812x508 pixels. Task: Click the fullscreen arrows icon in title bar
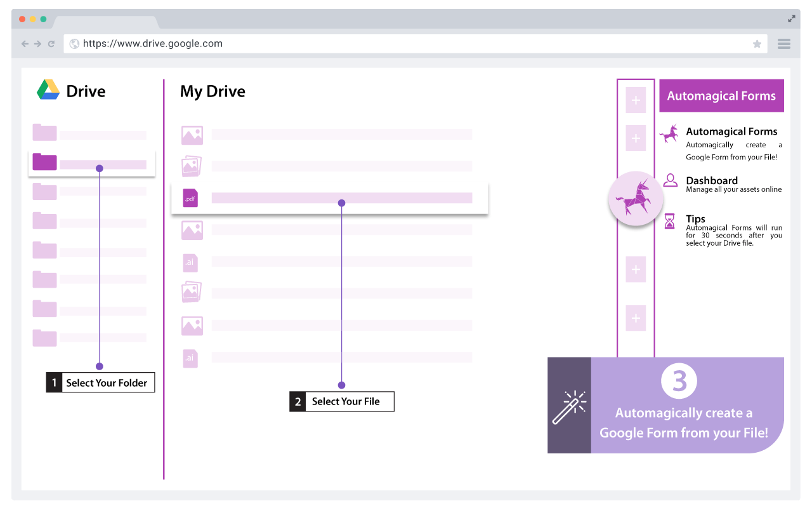(x=792, y=19)
